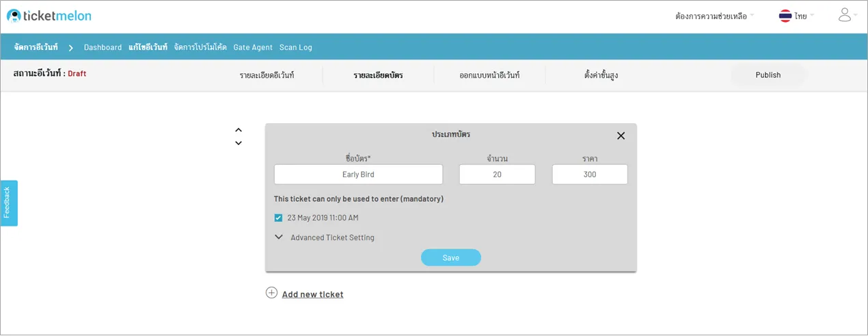Close the ticket type panel with X
This screenshot has width=868, height=336.
pos(621,135)
